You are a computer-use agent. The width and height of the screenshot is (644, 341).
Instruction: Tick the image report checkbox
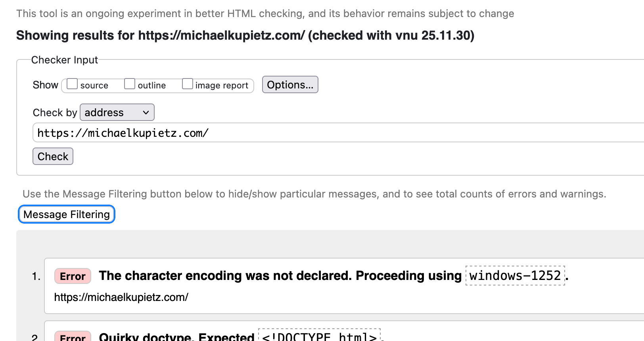coord(188,84)
